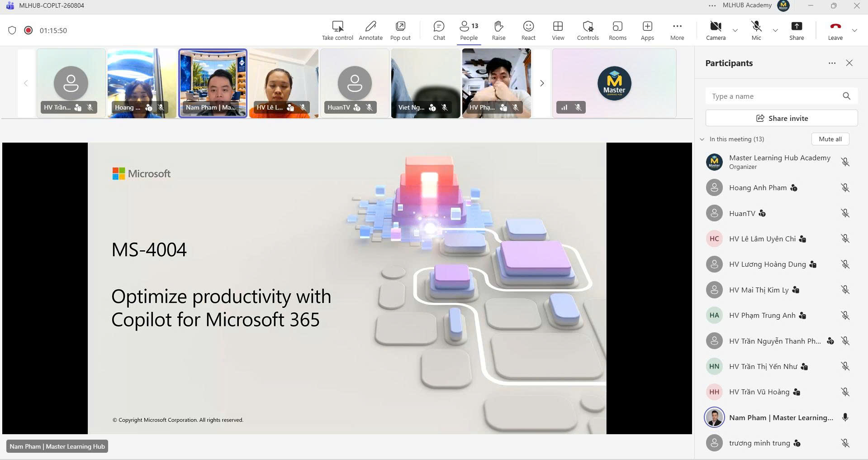Open the Annotate tool

click(x=370, y=30)
